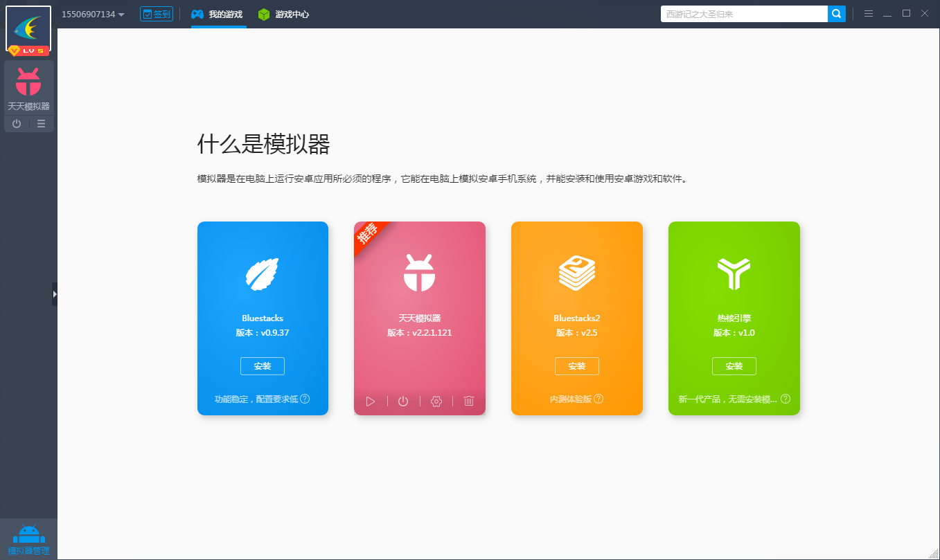Click the game controller icon
Viewport: 940px width, 560px height.
pos(197,14)
